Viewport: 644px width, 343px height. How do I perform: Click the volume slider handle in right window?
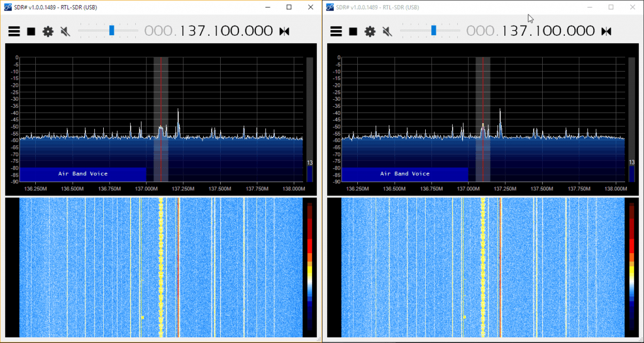point(433,30)
